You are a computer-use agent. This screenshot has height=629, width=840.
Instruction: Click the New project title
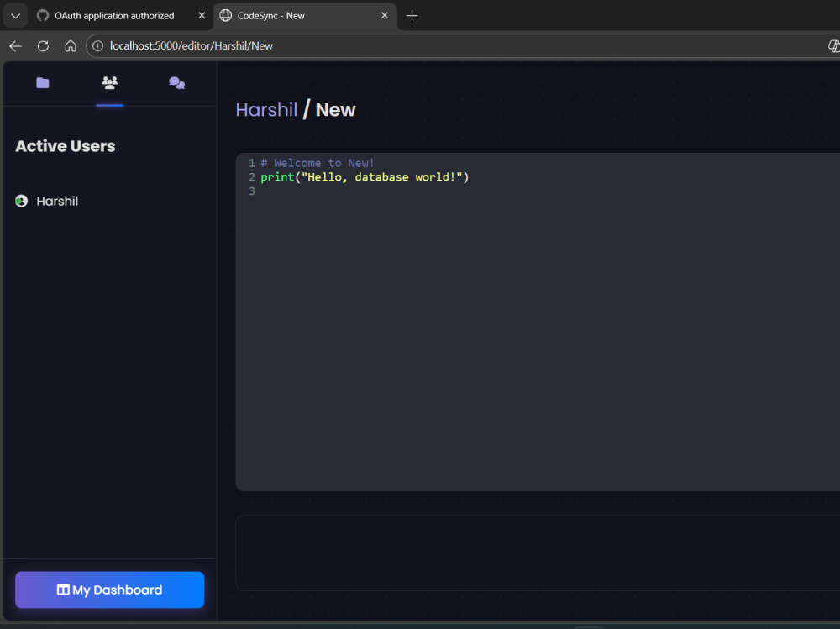tap(335, 110)
